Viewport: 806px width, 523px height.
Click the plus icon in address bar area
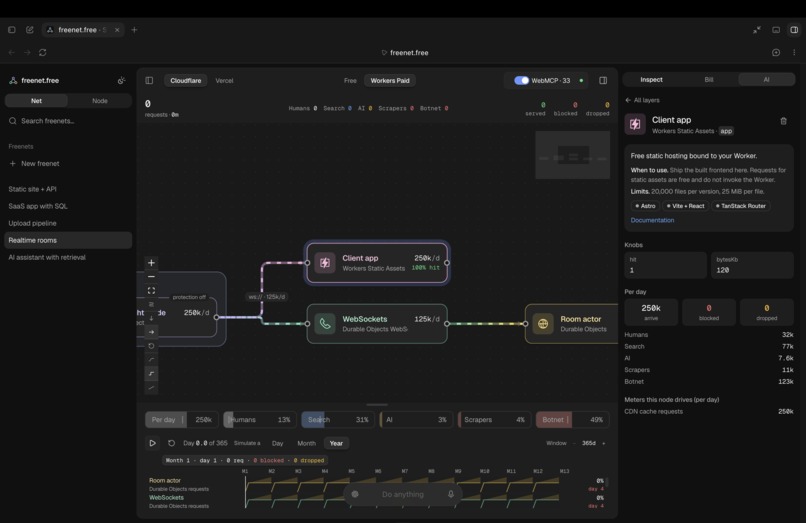776,52
